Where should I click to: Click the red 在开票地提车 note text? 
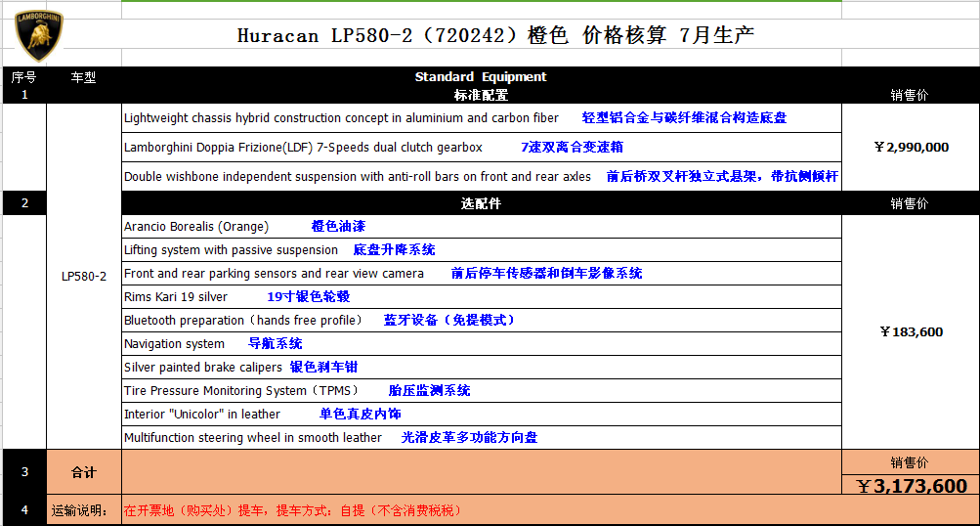pos(292,510)
